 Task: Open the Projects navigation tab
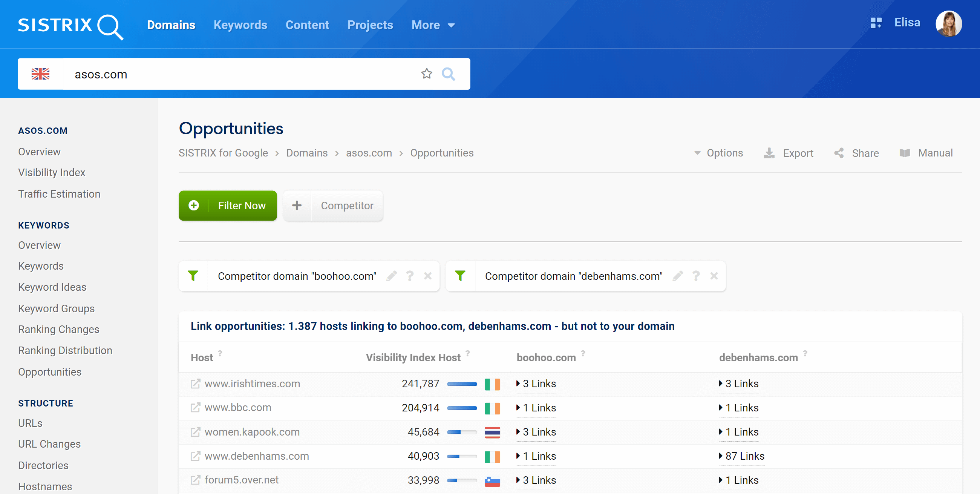point(370,25)
